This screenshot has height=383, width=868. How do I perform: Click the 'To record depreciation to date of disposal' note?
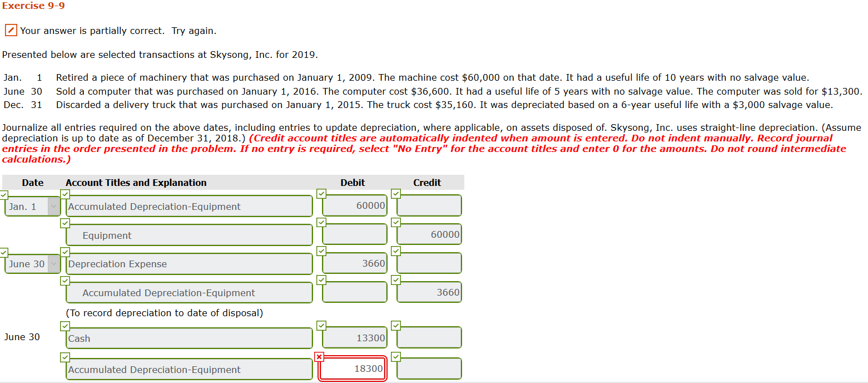[x=164, y=313]
